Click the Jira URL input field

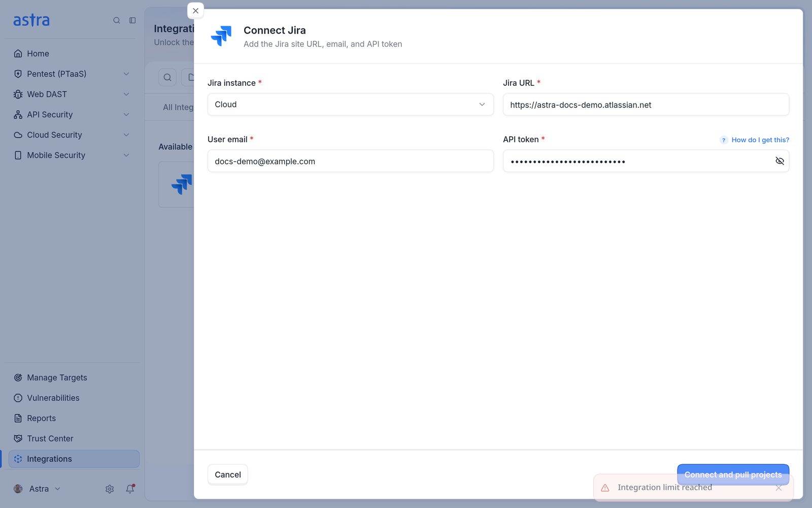tap(646, 104)
